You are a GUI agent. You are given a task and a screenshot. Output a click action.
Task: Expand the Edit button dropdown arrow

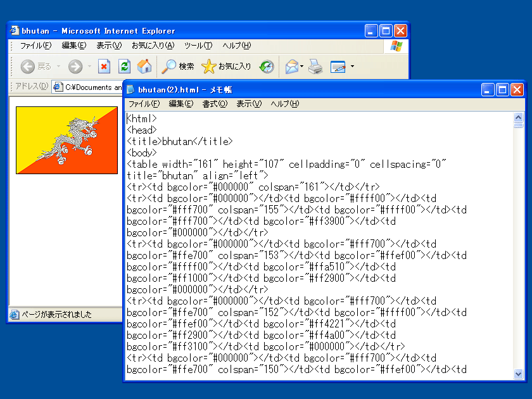click(x=352, y=66)
